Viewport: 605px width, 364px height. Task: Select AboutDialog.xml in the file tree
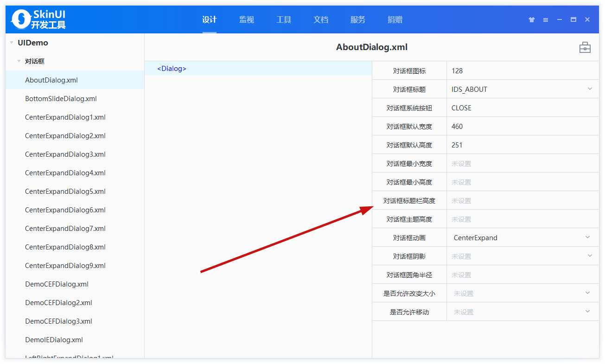(x=75, y=80)
